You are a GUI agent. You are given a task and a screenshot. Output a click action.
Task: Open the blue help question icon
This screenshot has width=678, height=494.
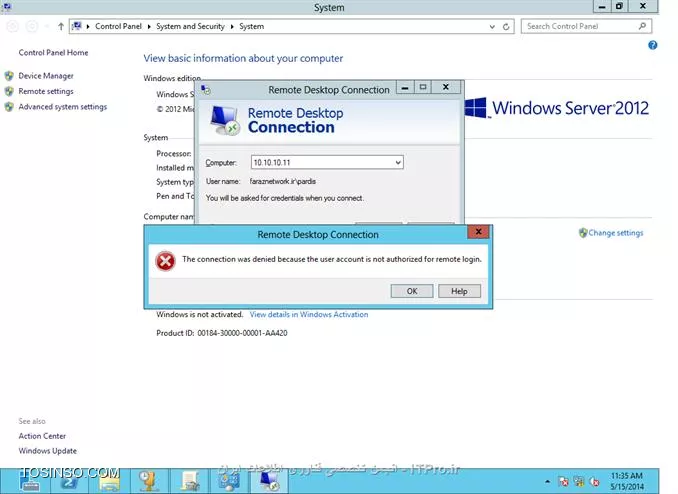tap(652, 45)
